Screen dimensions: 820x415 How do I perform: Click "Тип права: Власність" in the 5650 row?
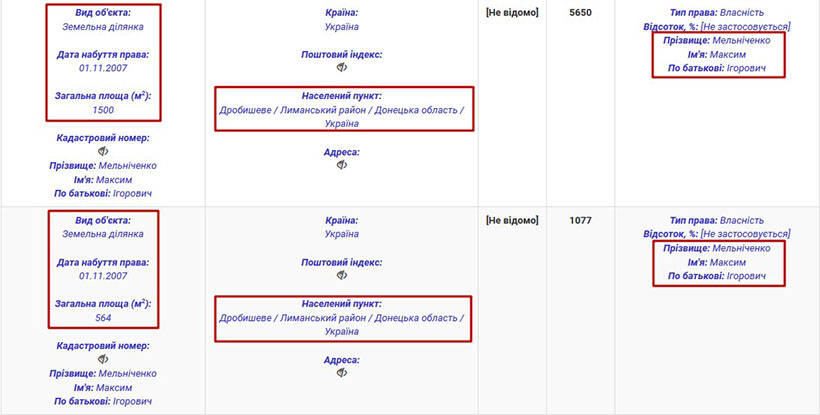point(716,12)
